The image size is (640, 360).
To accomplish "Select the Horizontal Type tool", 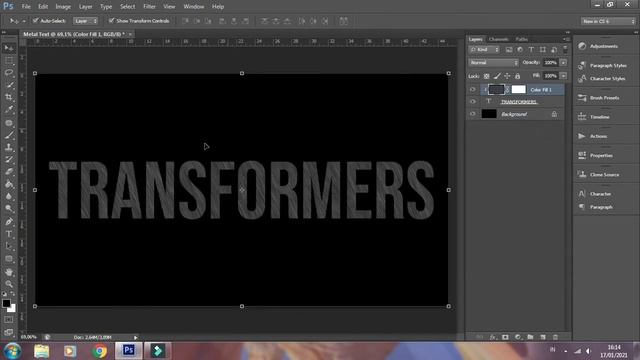I will point(9,234).
